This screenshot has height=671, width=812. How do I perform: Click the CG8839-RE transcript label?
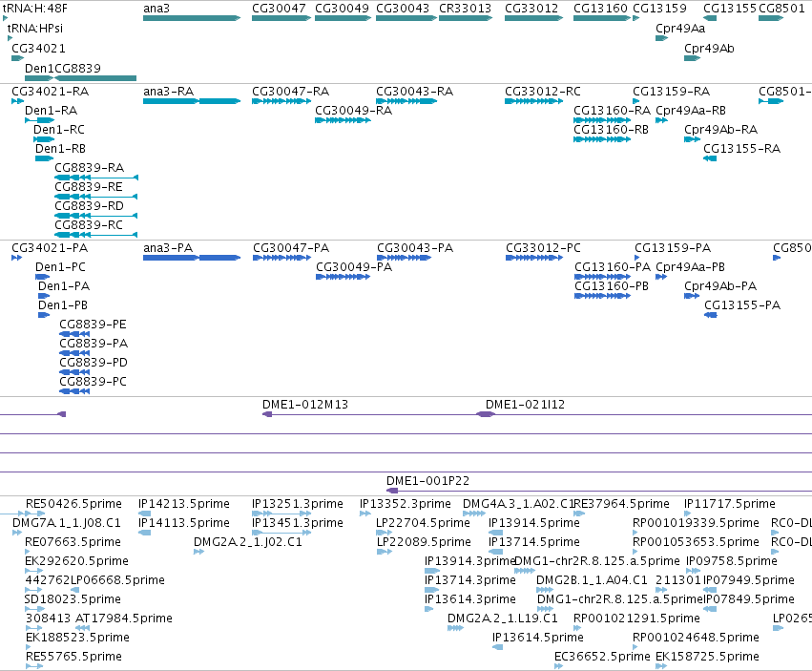(89, 187)
